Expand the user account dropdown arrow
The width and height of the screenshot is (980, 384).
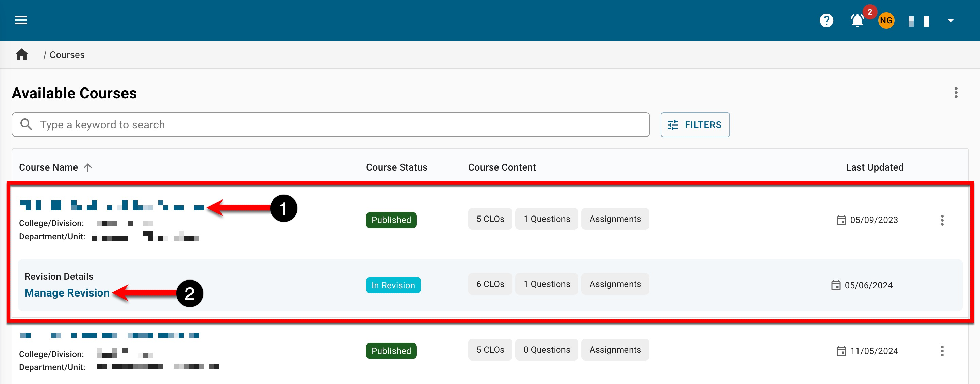(x=950, y=20)
